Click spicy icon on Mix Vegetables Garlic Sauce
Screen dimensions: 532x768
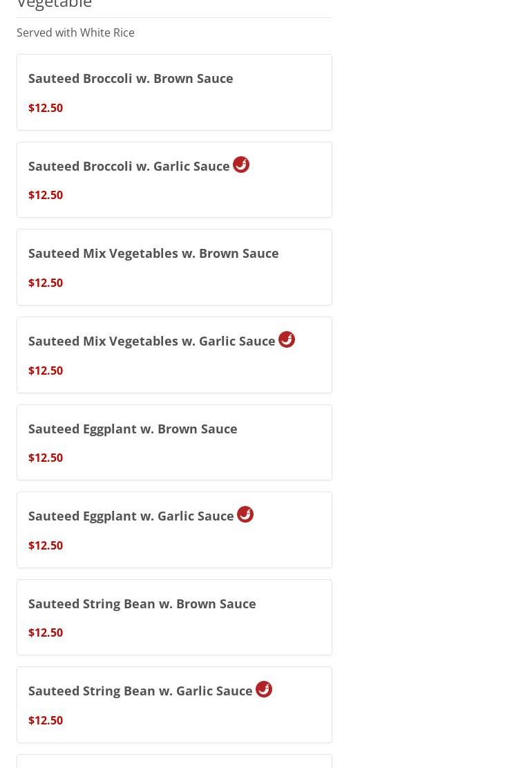tap(287, 339)
